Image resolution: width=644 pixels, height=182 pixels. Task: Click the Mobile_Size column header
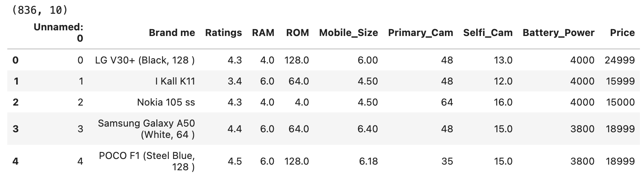(x=348, y=33)
